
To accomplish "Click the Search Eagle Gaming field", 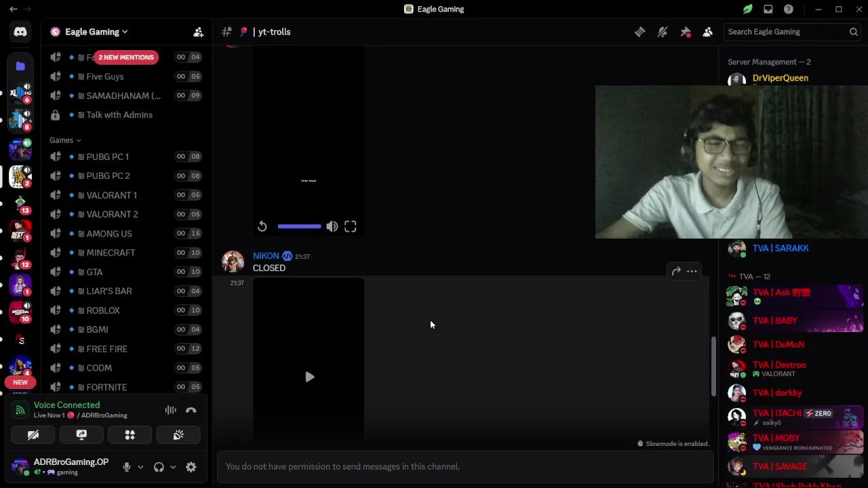I will pos(792,32).
